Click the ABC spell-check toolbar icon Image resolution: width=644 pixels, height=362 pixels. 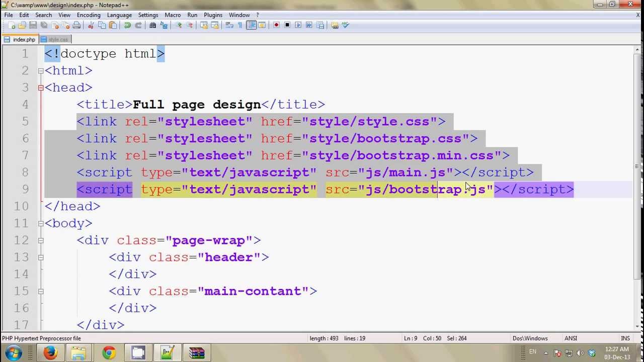pos(345,25)
